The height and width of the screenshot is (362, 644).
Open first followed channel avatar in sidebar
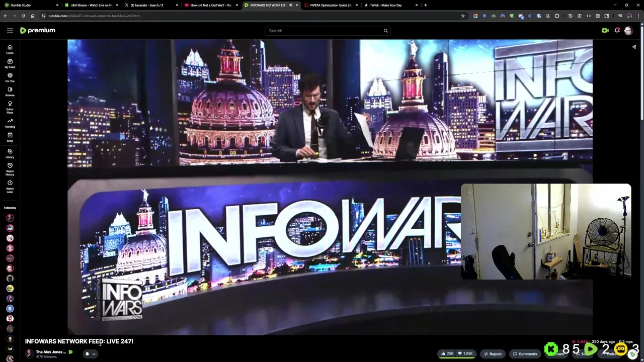(x=10, y=218)
